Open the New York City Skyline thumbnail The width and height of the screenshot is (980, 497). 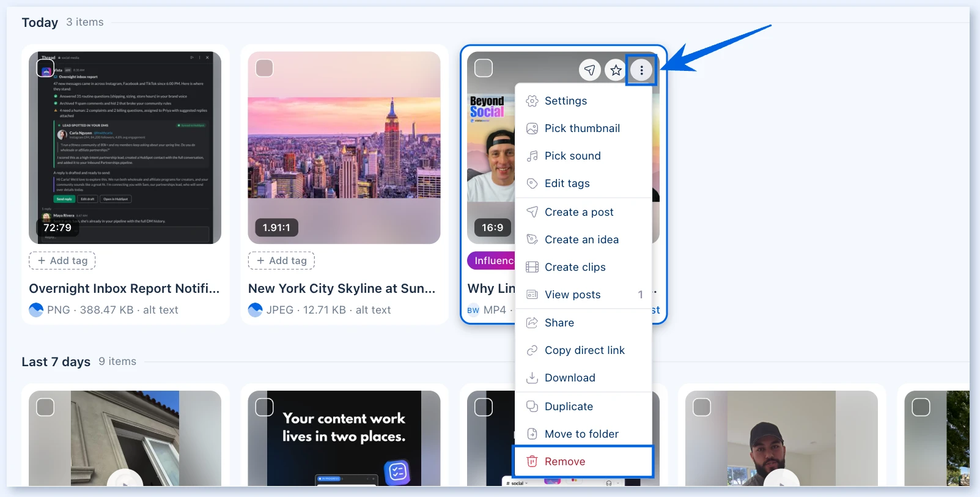coord(344,147)
